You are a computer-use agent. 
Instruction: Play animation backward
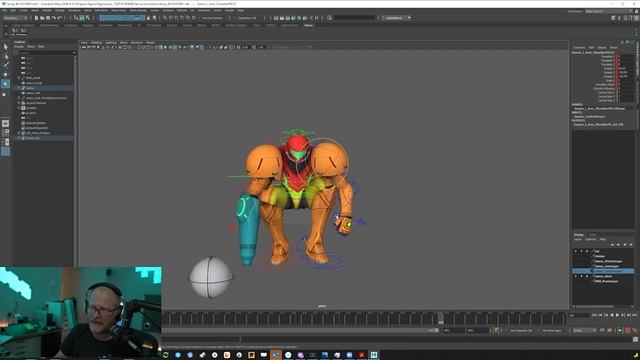611,315
